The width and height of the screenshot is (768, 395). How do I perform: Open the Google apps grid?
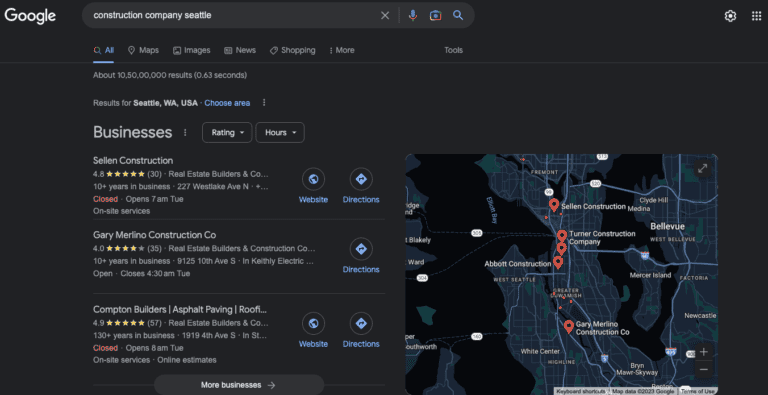coord(756,16)
